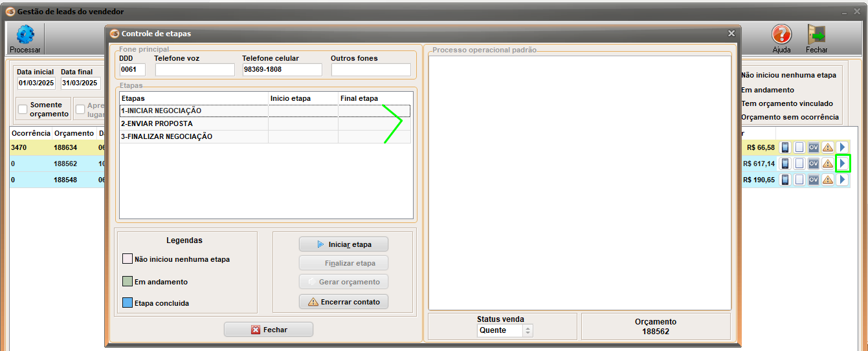The height and width of the screenshot is (351, 868).
Task: Click warning icon in R$ 66,58 row
Action: tap(828, 147)
